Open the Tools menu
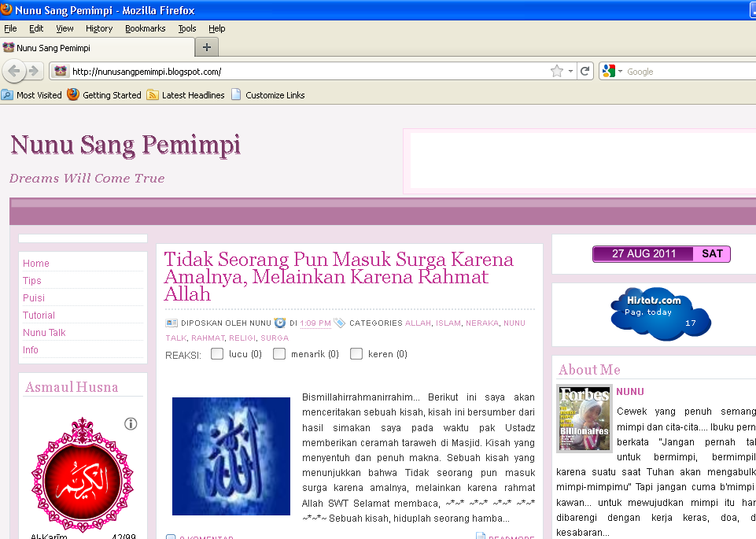This screenshot has width=756, height=539. tap(187, 28)
